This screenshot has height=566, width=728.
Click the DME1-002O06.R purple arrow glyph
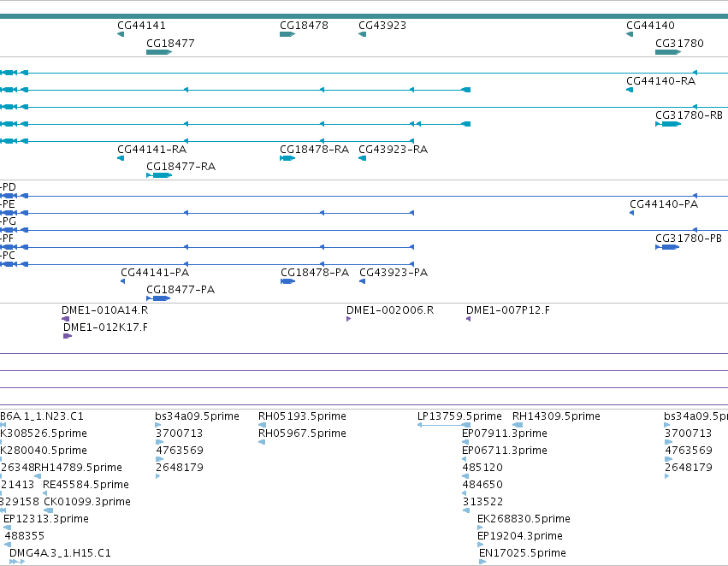point(349,319)
